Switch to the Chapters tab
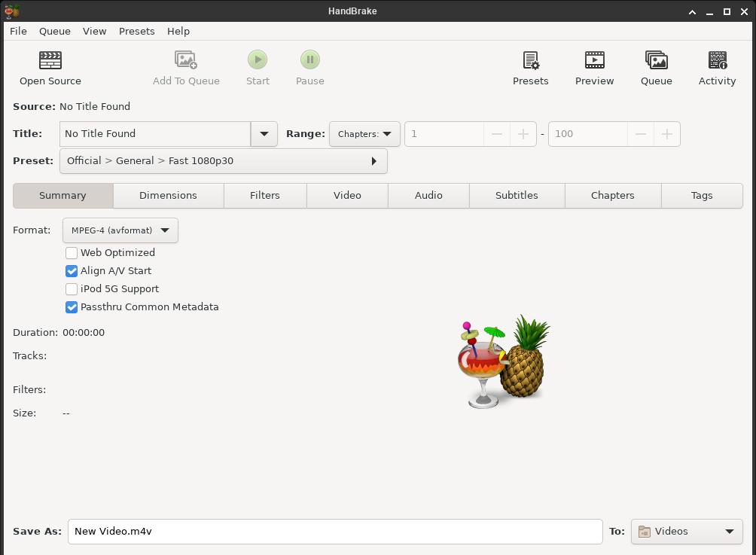Viewport: 756px width, 555px height. (x=613, y=195)
